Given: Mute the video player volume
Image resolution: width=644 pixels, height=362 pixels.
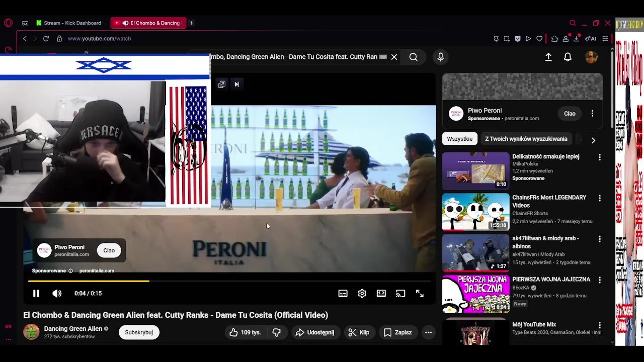Looking at the screenshot, I should tap(57, 293).
